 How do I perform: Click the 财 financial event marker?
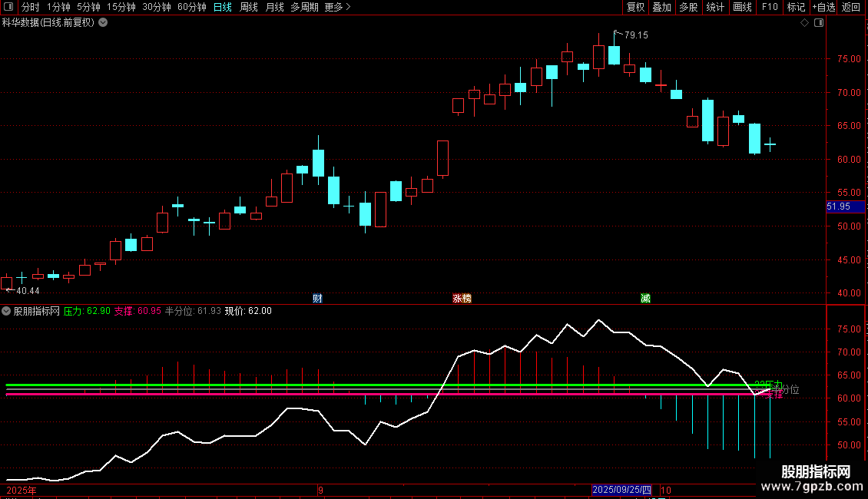click(x=317, y=299)
